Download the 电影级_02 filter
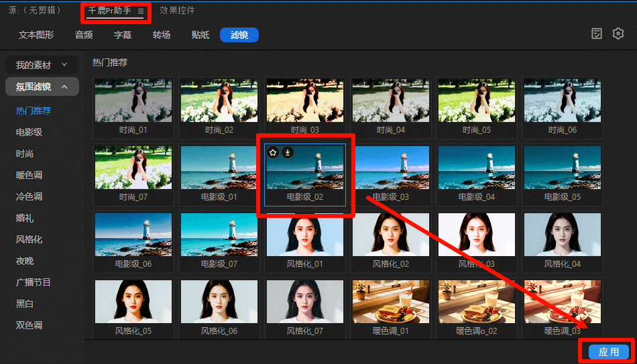 click(287, 153)
